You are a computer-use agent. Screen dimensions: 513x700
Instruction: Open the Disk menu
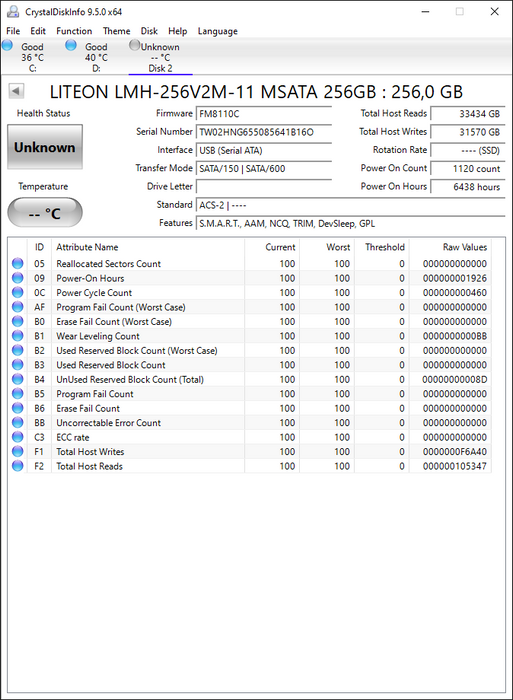pyautogui.click(x=149, y=31)
